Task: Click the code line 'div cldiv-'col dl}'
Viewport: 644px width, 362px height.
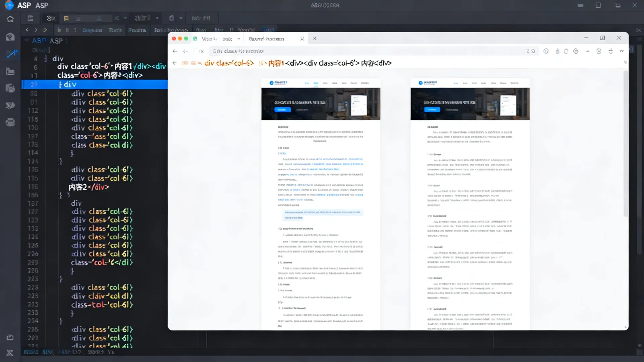Action: coord(102,296)
